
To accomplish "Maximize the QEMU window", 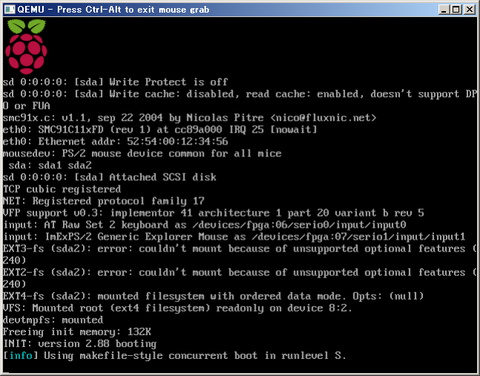I will coord(456,9).
